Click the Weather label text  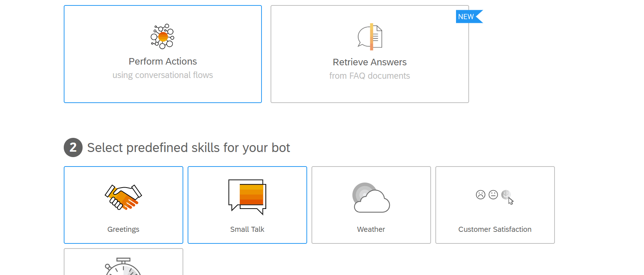[371, 229]
